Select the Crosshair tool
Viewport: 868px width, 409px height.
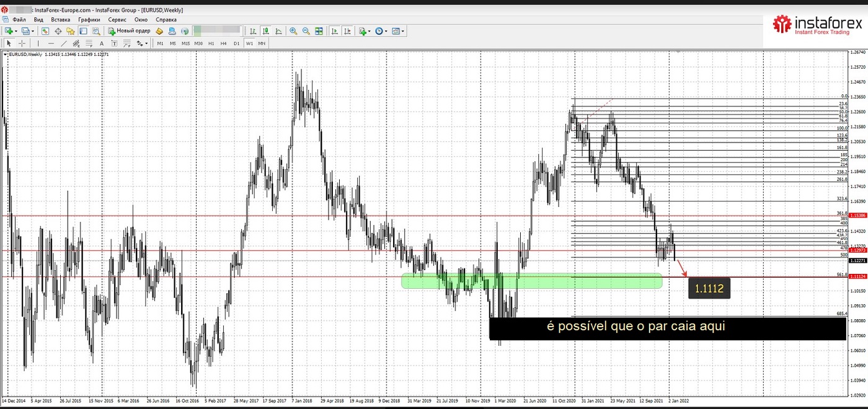pos(22,43)
